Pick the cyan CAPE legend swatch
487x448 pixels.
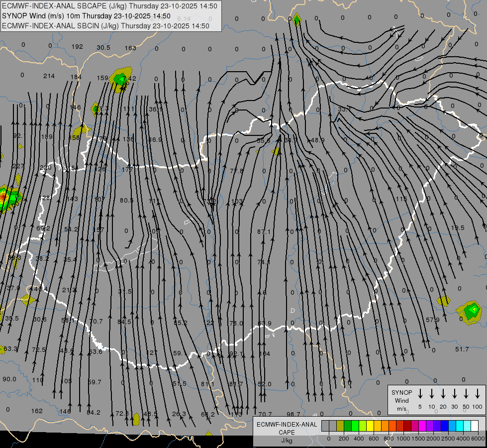(459, 426)
